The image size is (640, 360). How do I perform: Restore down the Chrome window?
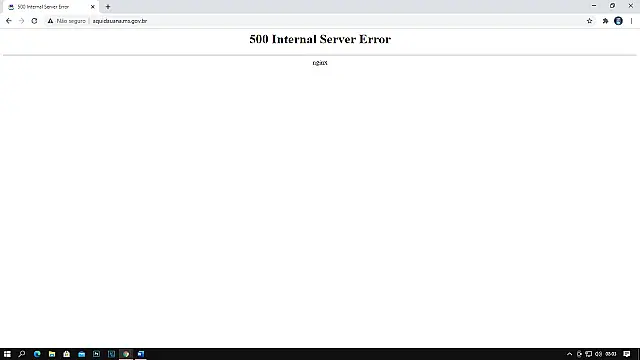point(612,6)
